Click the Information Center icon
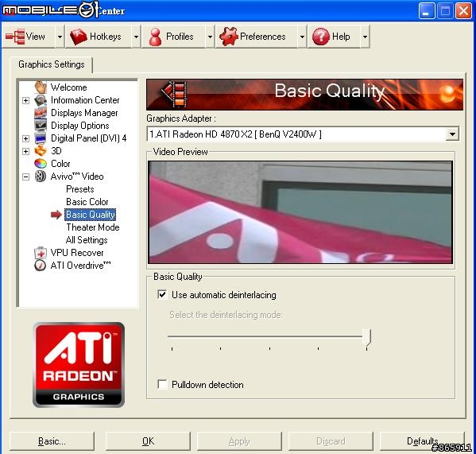 (41, 100)
